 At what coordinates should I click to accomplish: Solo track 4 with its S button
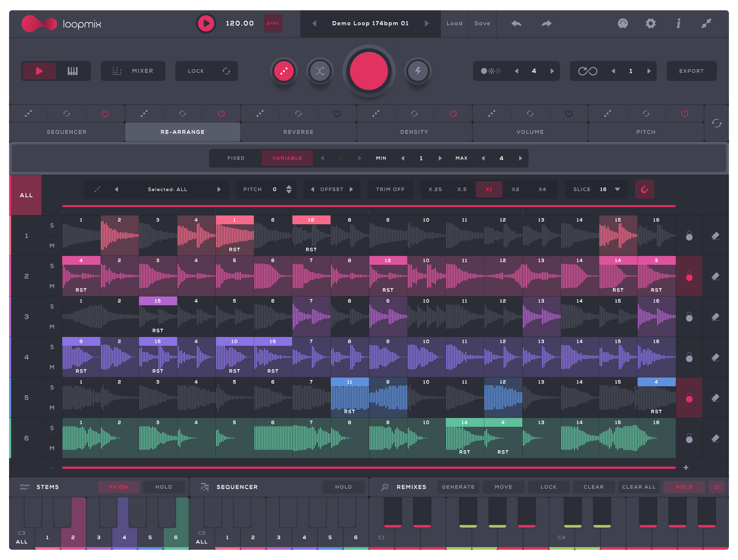coord(52,347)
